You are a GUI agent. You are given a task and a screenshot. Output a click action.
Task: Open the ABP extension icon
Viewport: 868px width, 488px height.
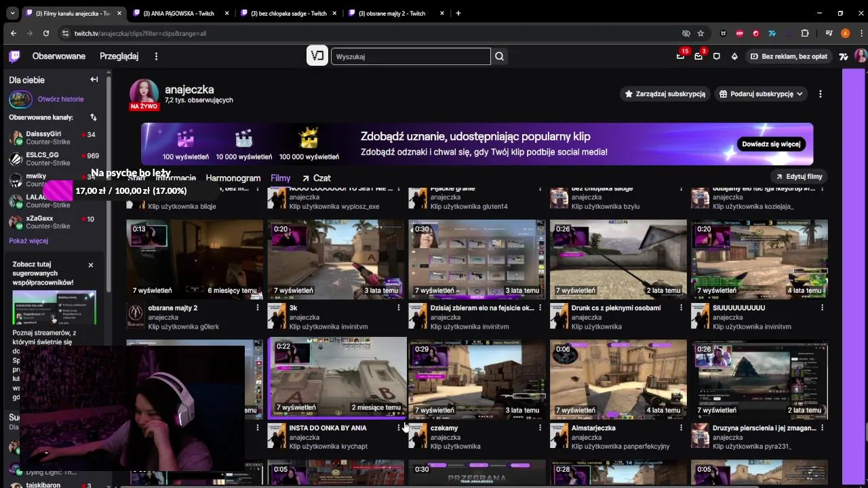click(x=740, y=33)
